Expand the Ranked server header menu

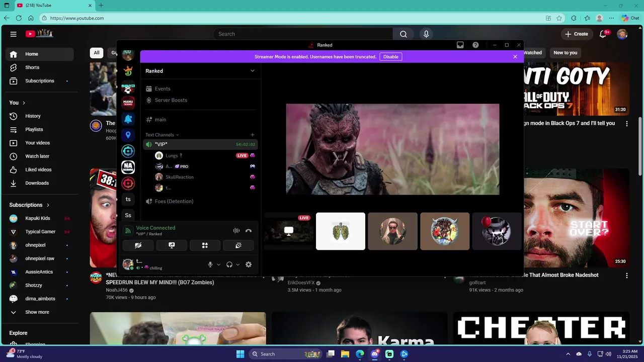(x=253, y=71)
